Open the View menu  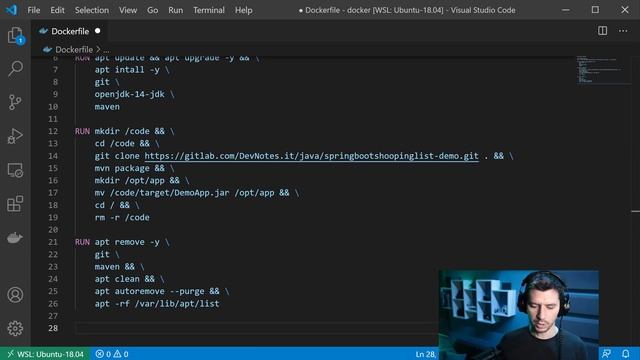tap(128, 10)
